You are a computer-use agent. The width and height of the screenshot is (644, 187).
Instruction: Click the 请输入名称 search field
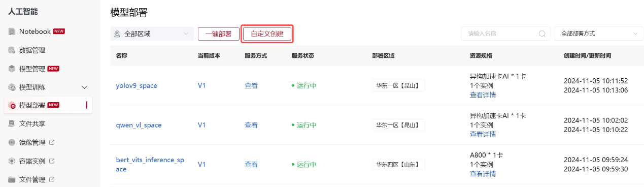[505, 34]
